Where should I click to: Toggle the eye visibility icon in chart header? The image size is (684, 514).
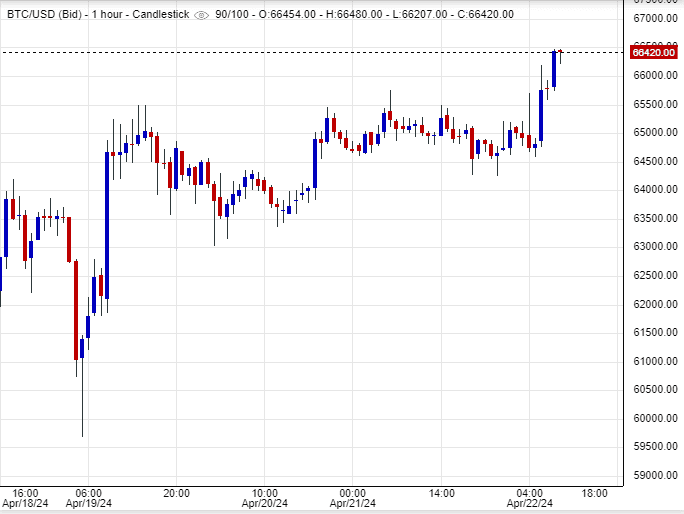[x=202, y=14]
